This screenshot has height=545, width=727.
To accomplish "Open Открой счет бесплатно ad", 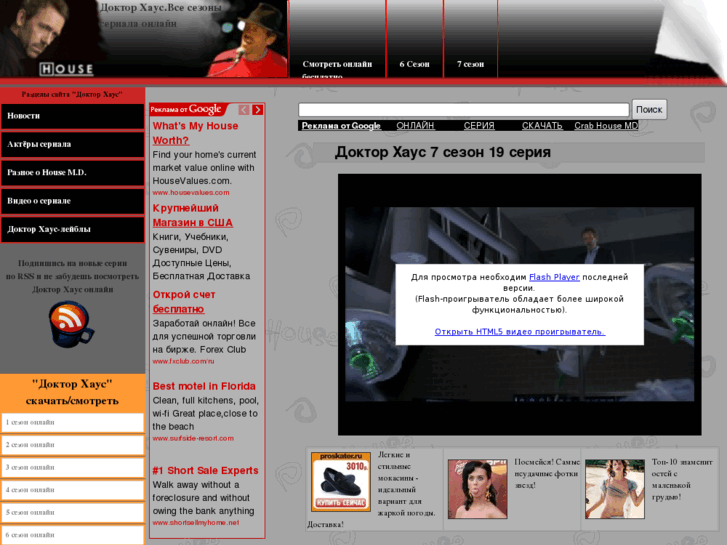I will point(184,302).
